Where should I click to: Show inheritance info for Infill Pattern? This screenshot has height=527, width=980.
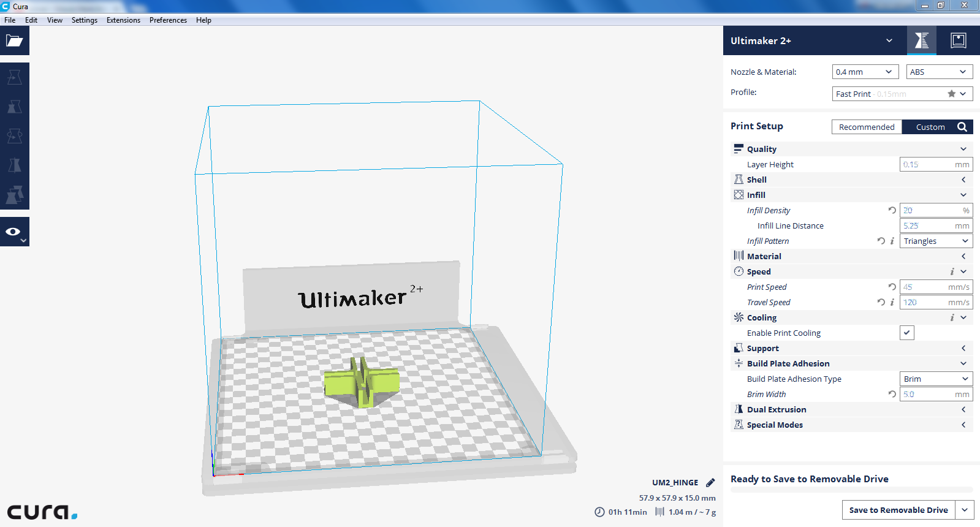(892, 241)
